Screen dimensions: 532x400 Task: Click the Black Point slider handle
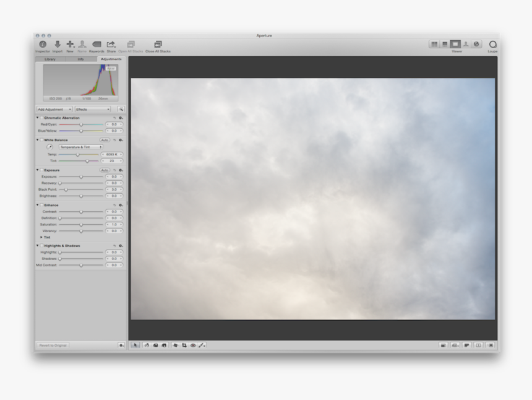[x=66, y=189]
